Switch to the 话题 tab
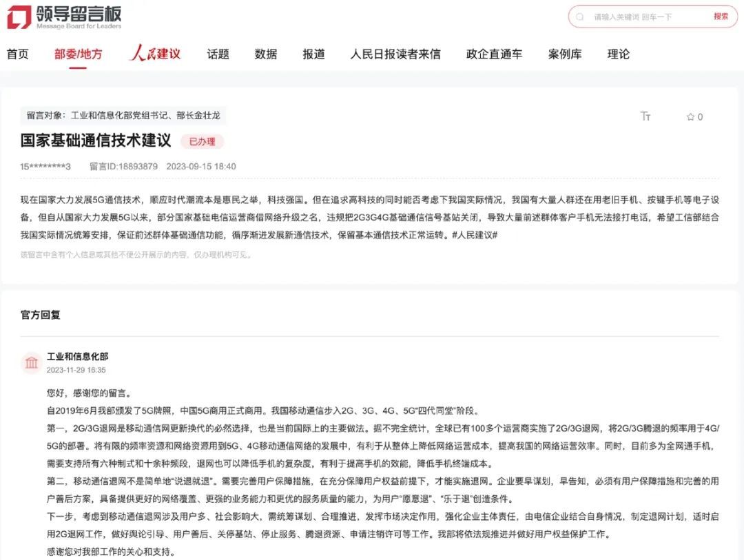Screen dimensions: 744x560 click(218, 54)
